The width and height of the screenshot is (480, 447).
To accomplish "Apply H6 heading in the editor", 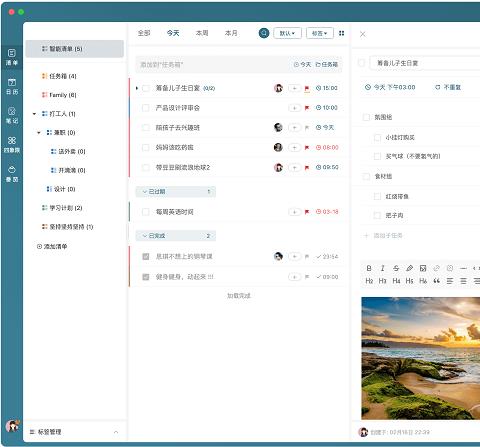I will coord(423,281).
